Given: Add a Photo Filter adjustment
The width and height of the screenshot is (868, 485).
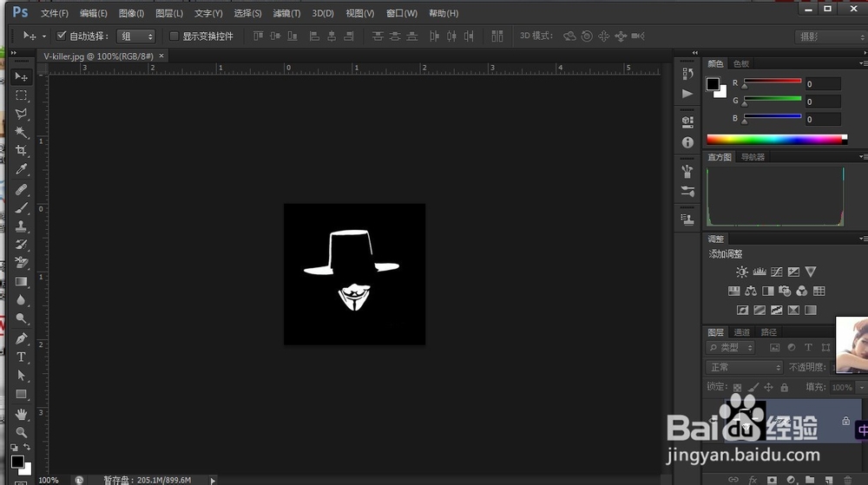Looking at the screenshot, I should click(x=785, y=291).
